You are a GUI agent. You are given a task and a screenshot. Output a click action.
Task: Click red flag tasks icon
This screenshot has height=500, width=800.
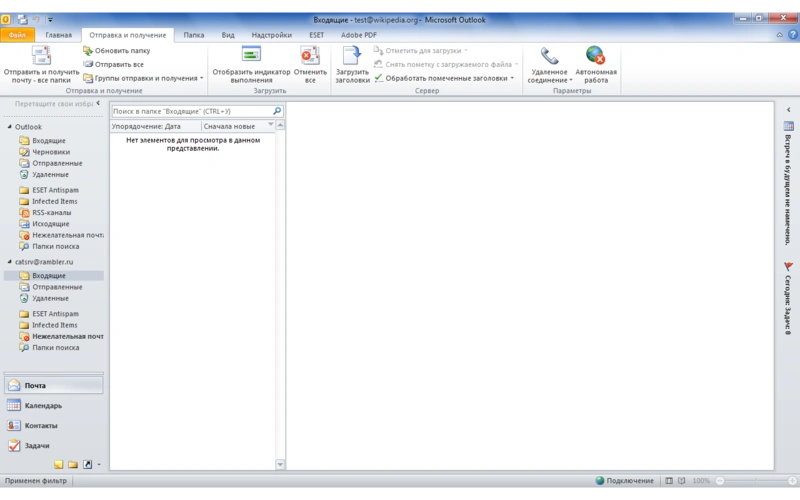788,266
